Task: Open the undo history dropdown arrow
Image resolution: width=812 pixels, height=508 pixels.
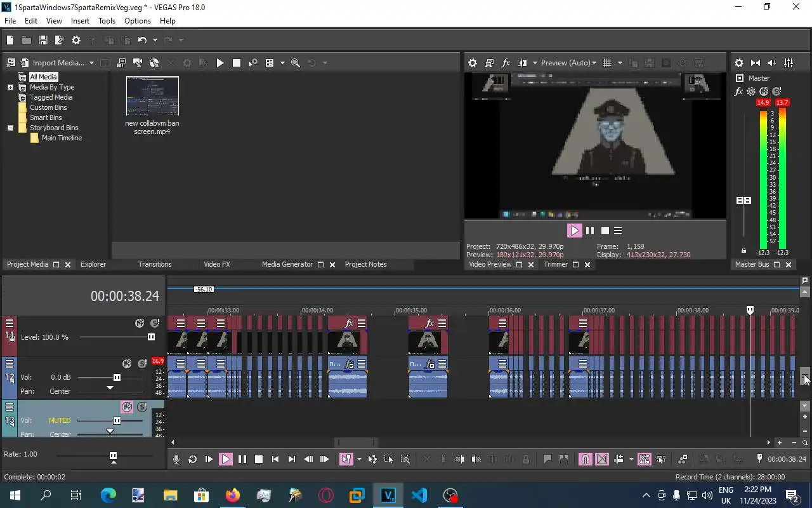Action: pos(155,40)
